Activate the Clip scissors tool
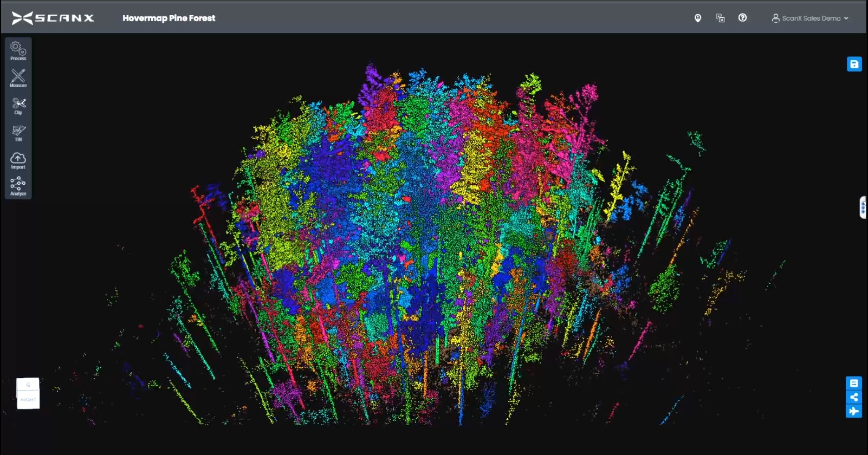 18,105
